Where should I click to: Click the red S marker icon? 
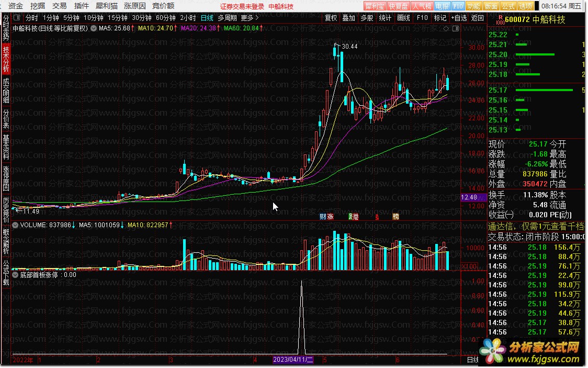coord(377,217)
